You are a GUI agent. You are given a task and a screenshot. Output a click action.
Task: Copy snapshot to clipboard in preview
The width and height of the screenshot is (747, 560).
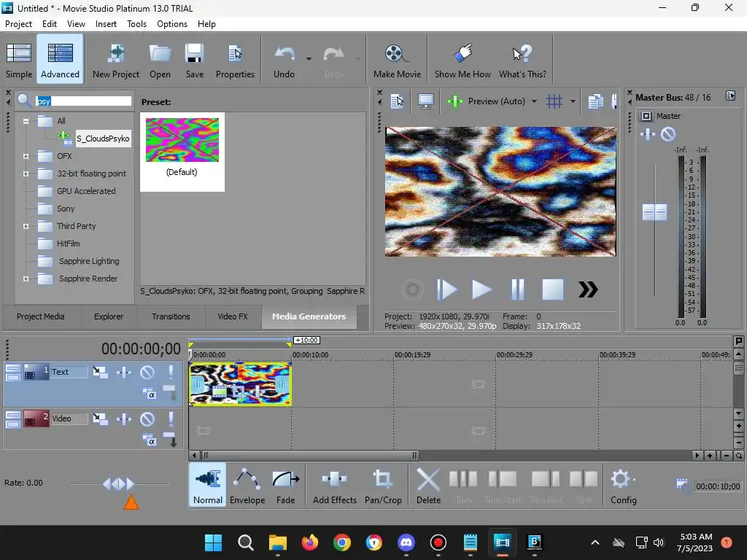pos(595,101)
